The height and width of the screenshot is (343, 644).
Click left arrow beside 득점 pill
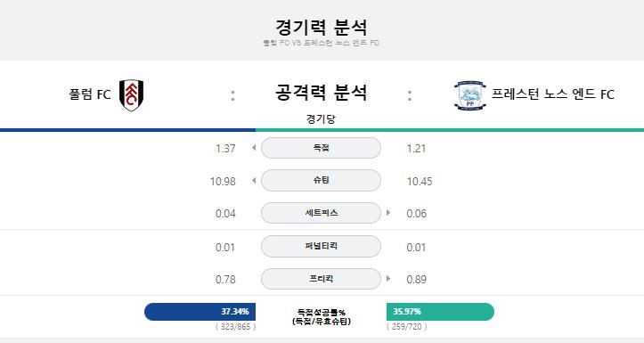(254, 148)
